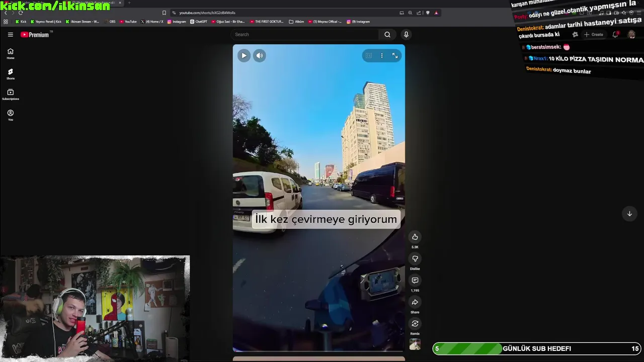The image size is (644, 362).
Task: Open the Subscriptions sidebar item
Action: (10, 95)
